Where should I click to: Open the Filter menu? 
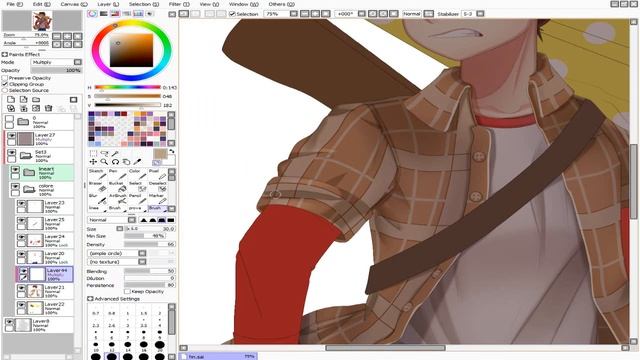[179, 4]
